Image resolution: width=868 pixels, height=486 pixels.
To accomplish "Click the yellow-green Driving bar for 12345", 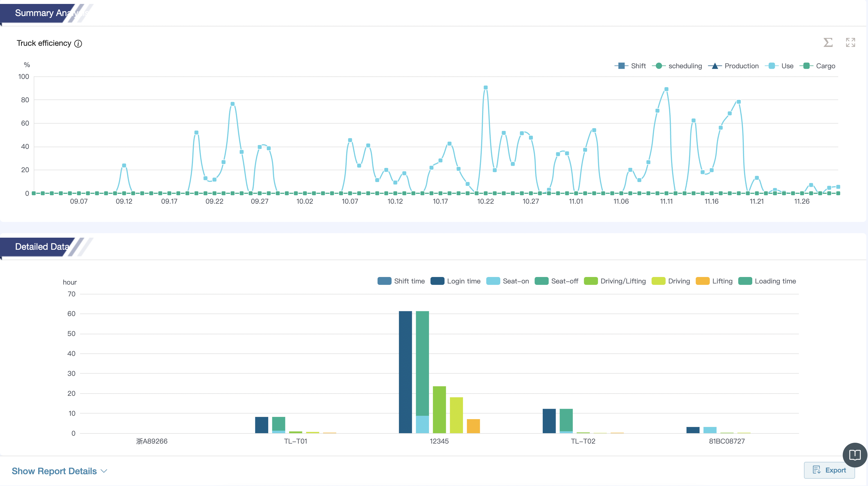I will 456,415.
